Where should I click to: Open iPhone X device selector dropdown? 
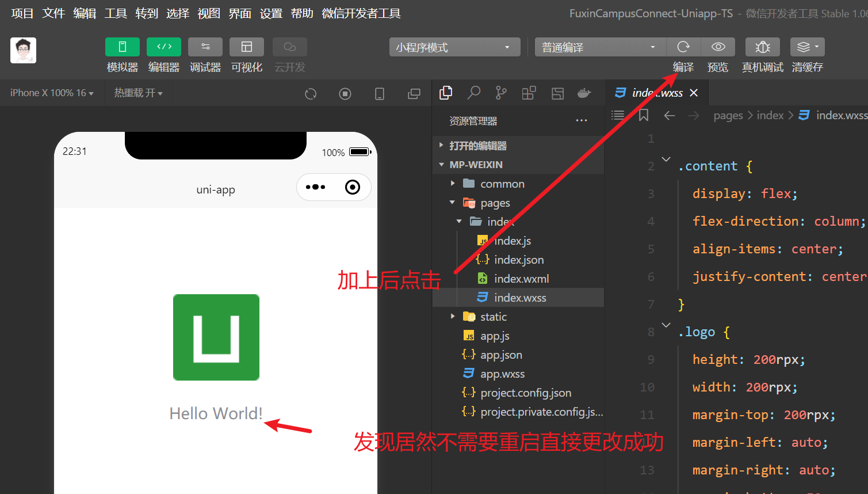pyautogui.click(x=52, y=93)
